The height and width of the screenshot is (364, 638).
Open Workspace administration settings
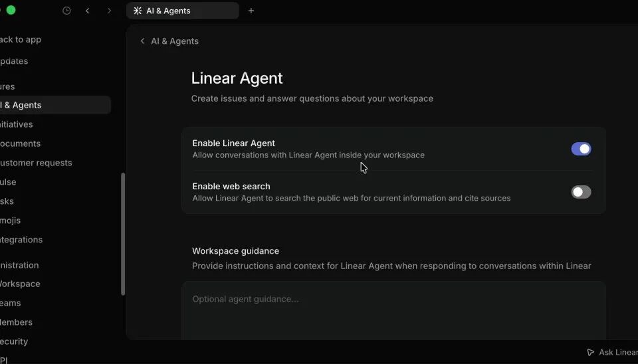20,284
